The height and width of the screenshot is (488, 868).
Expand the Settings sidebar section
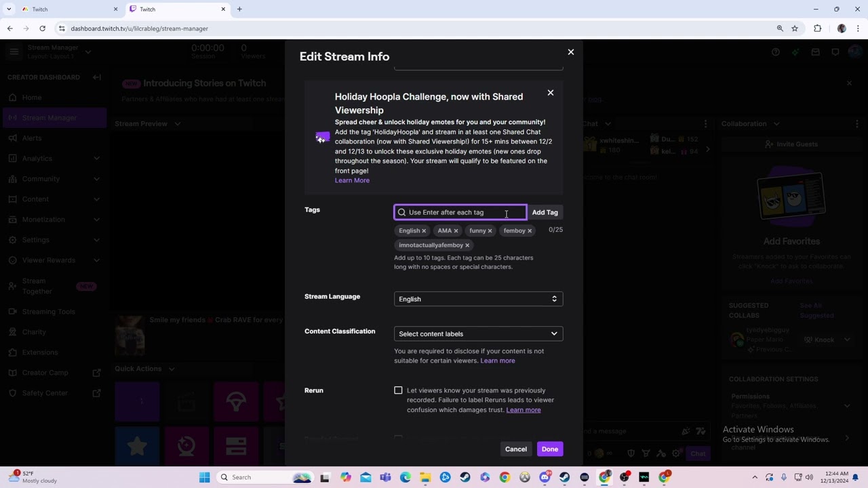(x=53, y=240)
